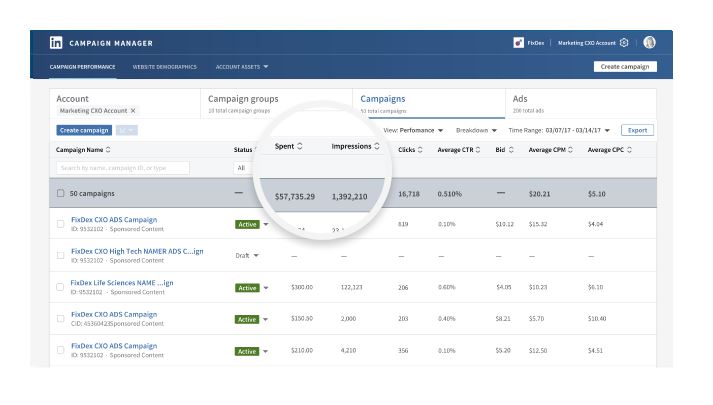
Task: Open Breakdown dropdown
Action: tap(476, 130)
